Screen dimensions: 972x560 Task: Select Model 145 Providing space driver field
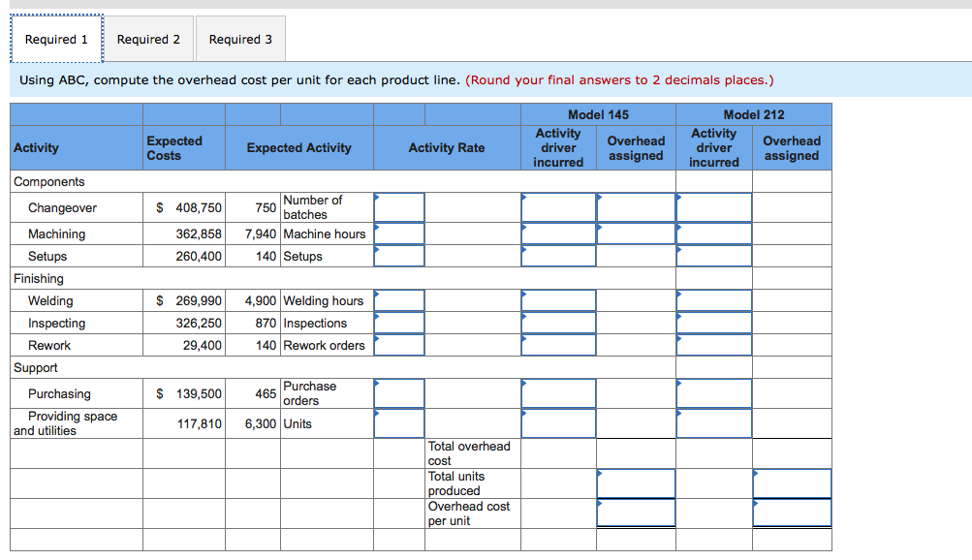click(x=558, y=423)
